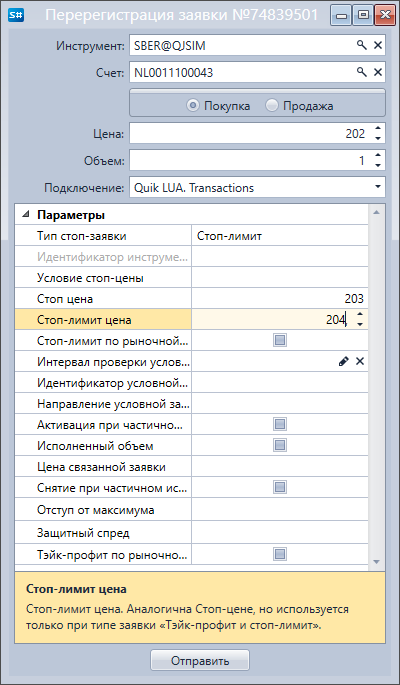This screenshot has width=400, height=685.
Task: Click the Отправить button
Action: coord(200,660)
